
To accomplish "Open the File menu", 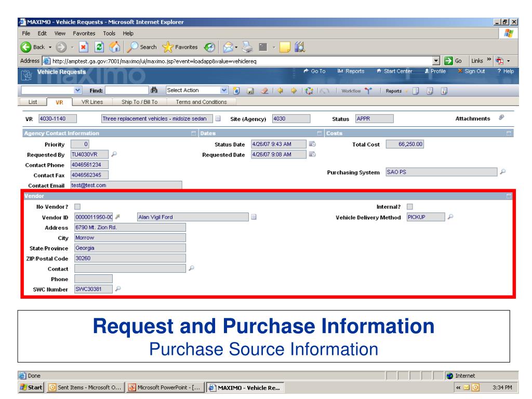I will tap(26, 33).
